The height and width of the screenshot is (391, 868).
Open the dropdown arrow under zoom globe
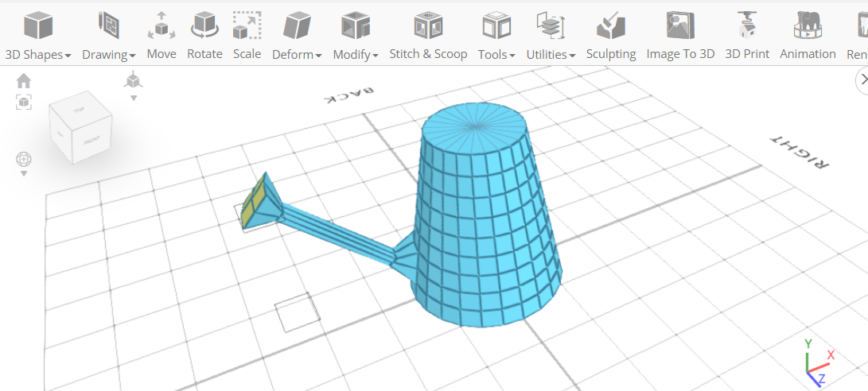pos(24,174)
